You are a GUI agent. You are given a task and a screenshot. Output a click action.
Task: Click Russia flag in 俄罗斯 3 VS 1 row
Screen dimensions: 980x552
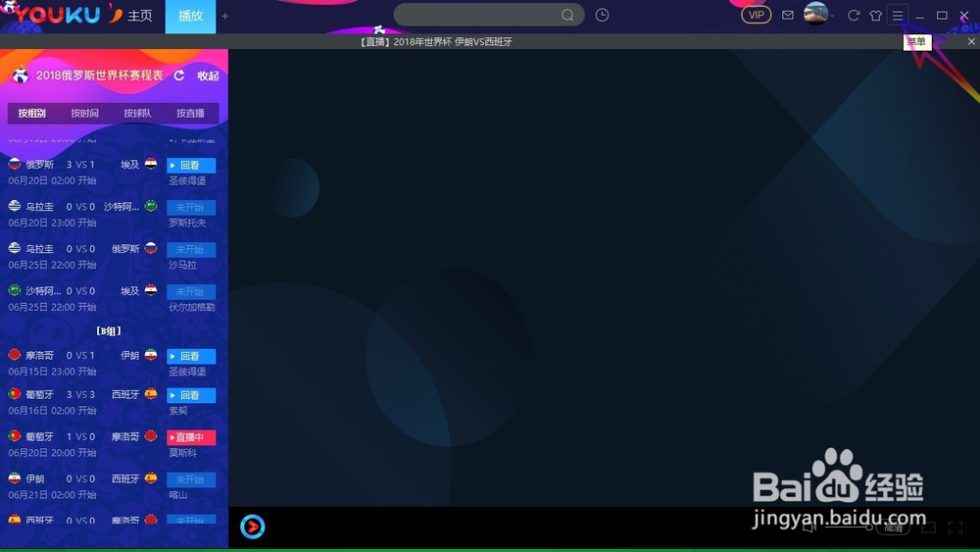tap(15, 164)
